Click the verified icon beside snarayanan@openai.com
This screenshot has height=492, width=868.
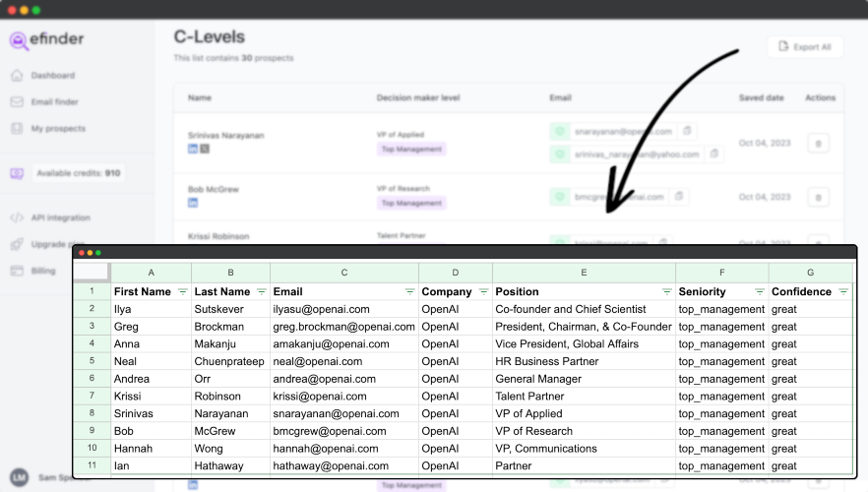point(560,131)
